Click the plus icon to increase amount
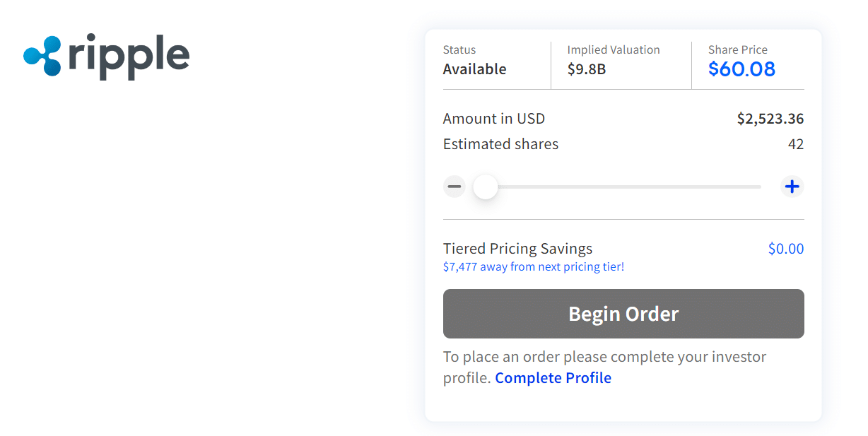The image size is (868, 436). pos(792,187)
